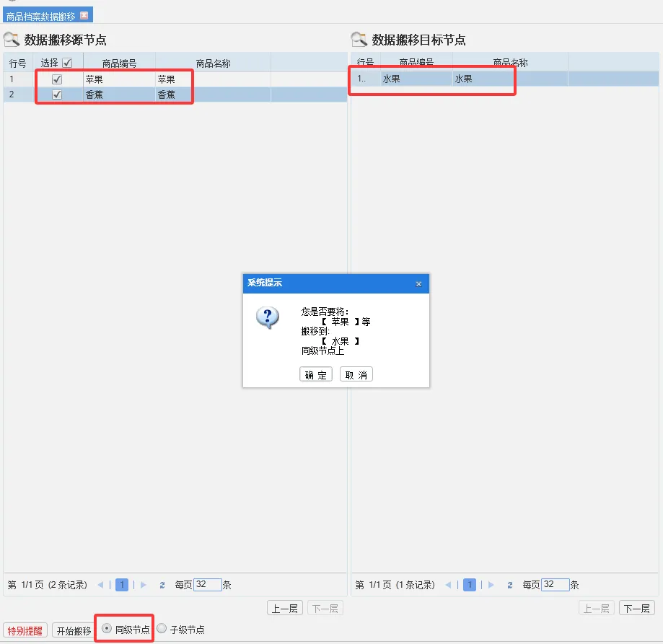Screen dimensions: 663x644
Task: Click the search icon beside 数据搬移源节点
Action: [x=12, y=40]
